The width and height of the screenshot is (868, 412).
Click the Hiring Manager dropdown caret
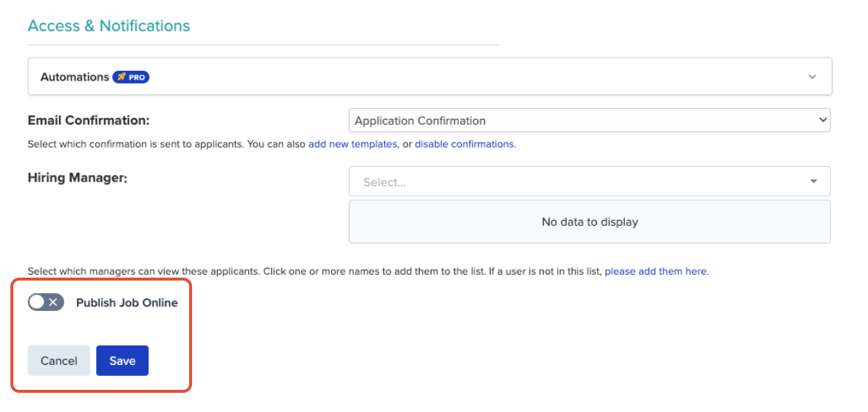813,182
